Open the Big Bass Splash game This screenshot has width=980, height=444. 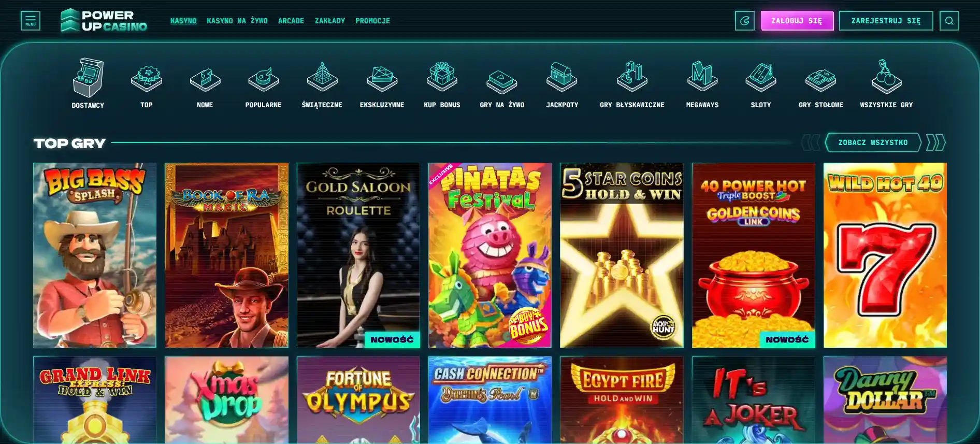tap(95, 255)
